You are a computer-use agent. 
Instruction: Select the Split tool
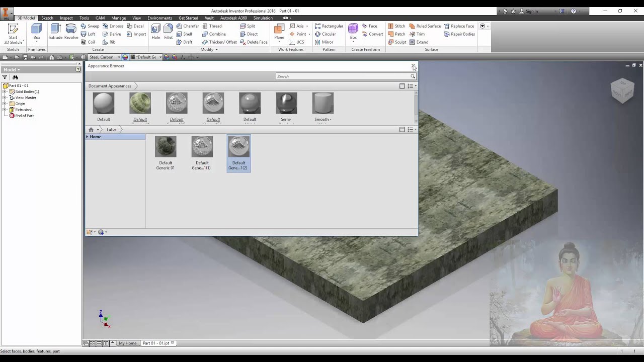248,26
